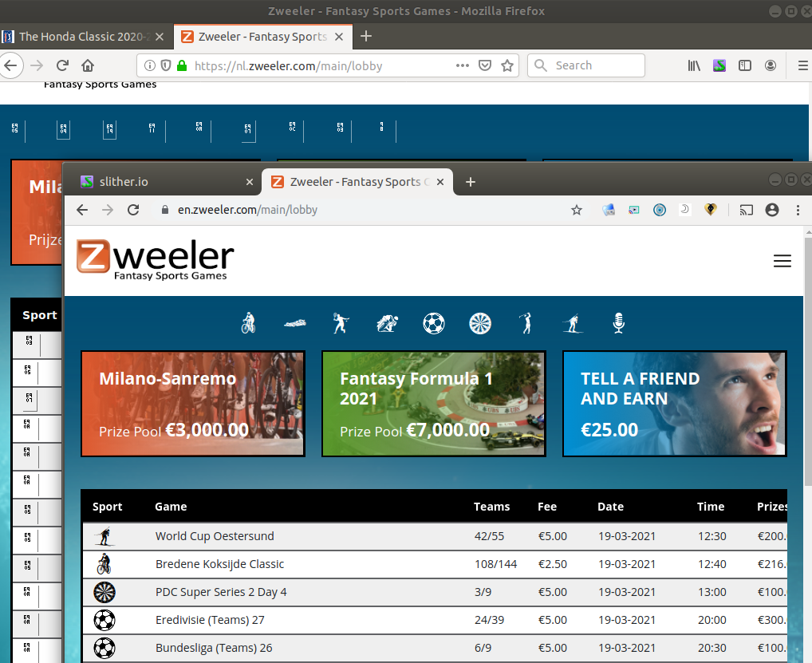Open the tennis sport category
Image resolution: width=812 pixels, height=663 pixels.
coord(341,323)
